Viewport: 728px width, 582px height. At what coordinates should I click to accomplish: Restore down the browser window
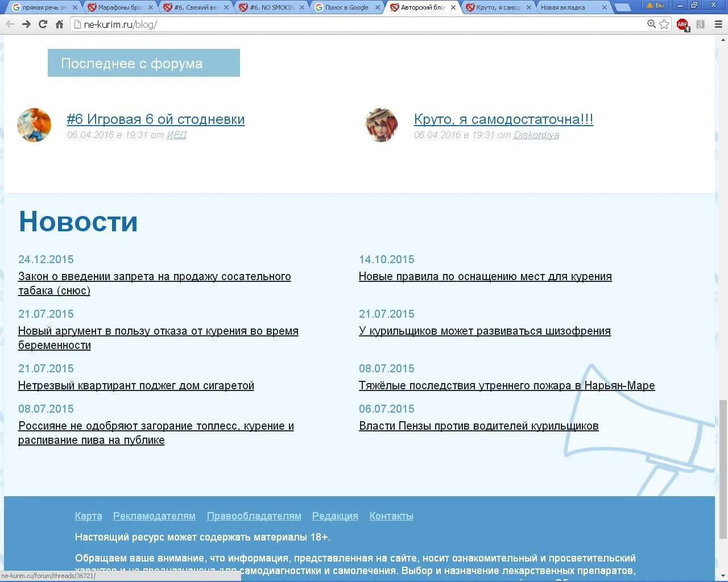[x=694, y=5]
